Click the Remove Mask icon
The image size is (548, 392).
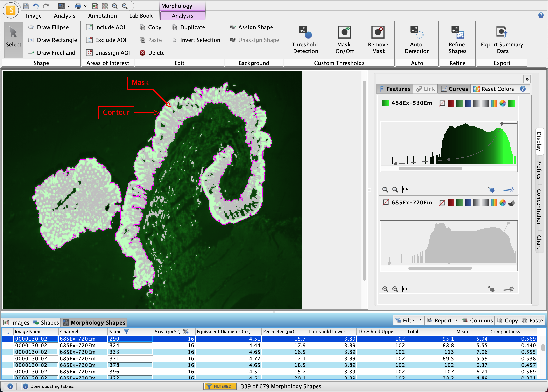(378, 32)
